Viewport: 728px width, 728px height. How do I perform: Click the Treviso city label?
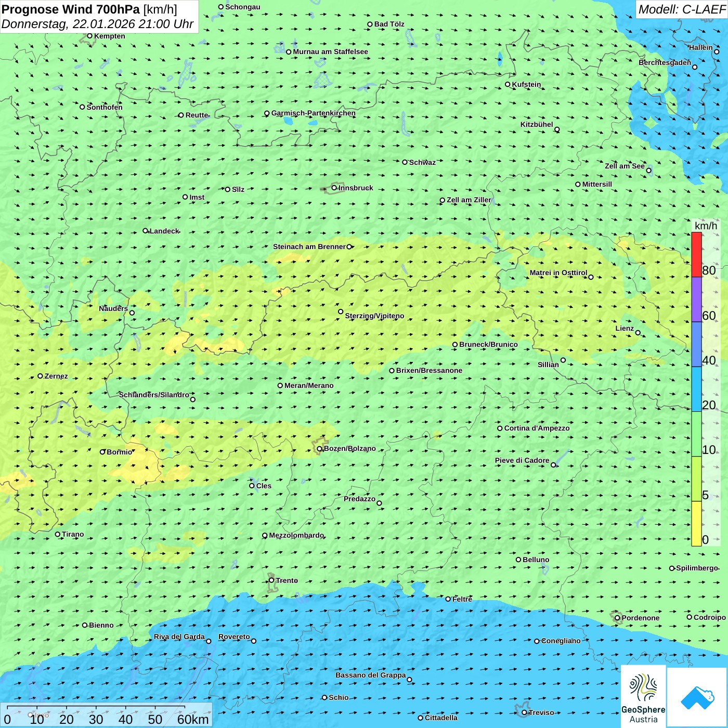tap(541, 712)
